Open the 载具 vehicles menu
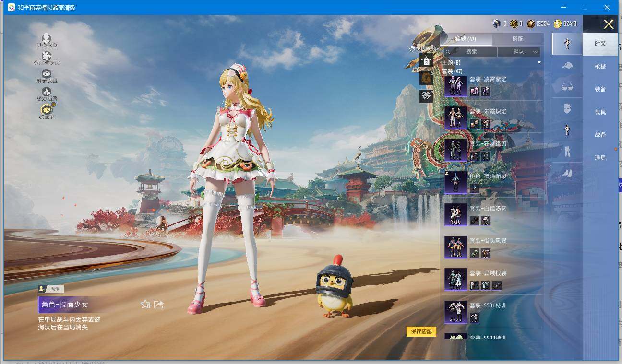The image size is (622, 364). click(600, 112)
